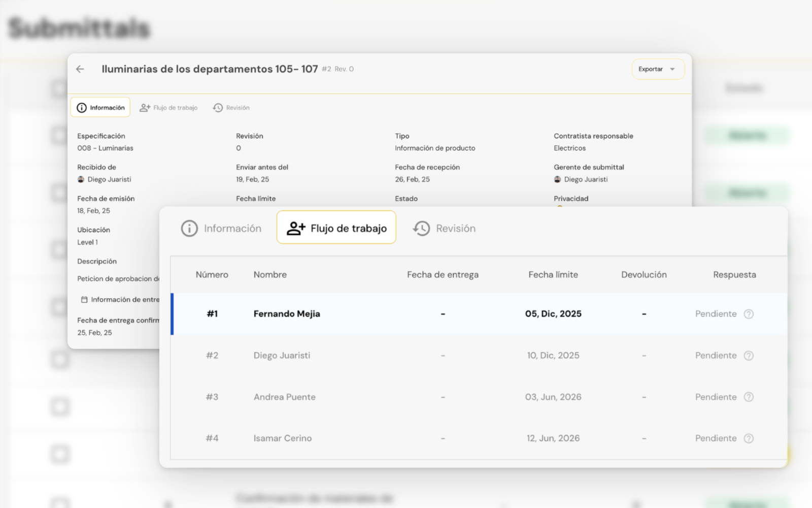Click the help icon in Isamar Cerino's row
The width and height of the screenshot is (812, 508).
click(x=749, y=438)
